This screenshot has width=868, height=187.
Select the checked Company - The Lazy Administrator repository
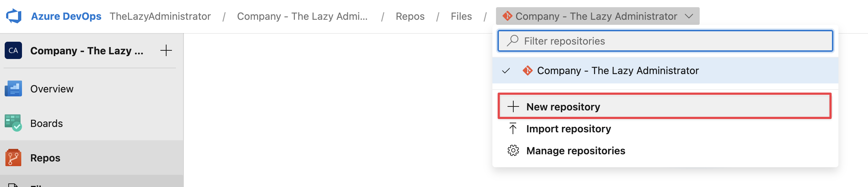point(665,70)
